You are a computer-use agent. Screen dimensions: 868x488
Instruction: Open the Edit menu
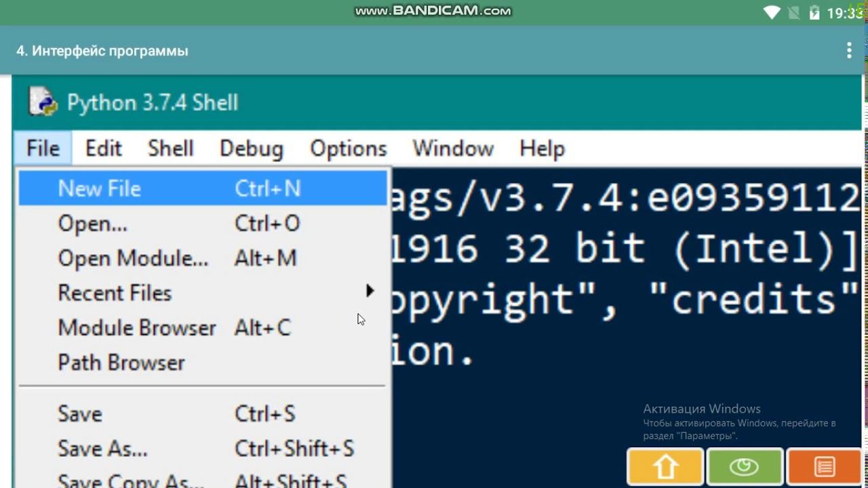click(x=103, y=148)
